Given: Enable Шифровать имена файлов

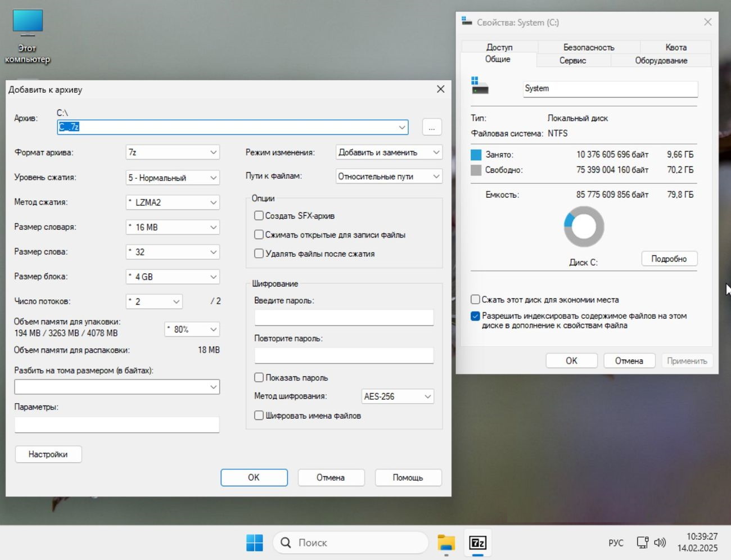Looking at the screenshot, I should pos(259,416).
